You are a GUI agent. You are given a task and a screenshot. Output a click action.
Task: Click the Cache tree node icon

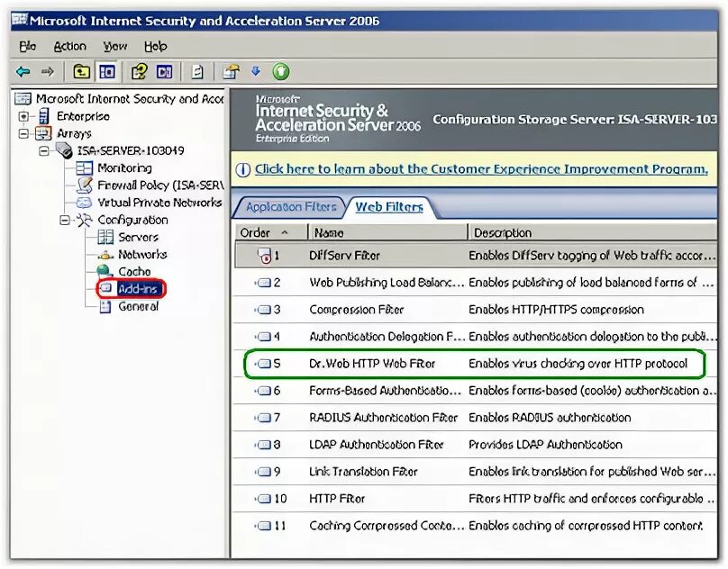coord(105,272)
